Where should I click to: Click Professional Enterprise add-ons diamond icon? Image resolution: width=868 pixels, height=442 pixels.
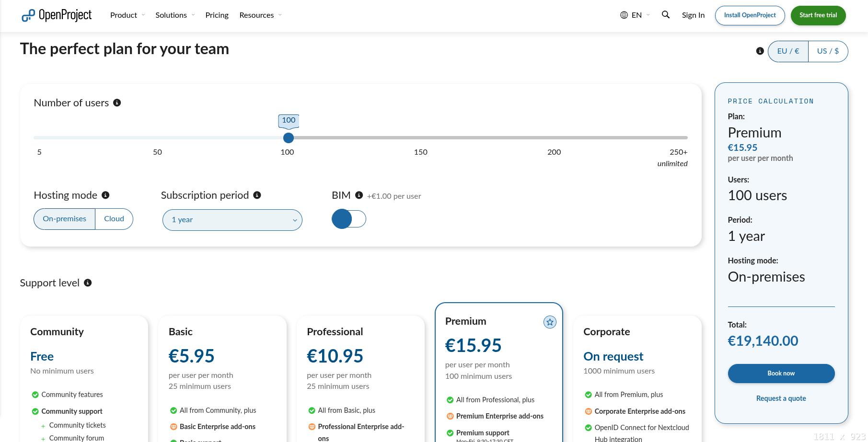coord(312,427)
